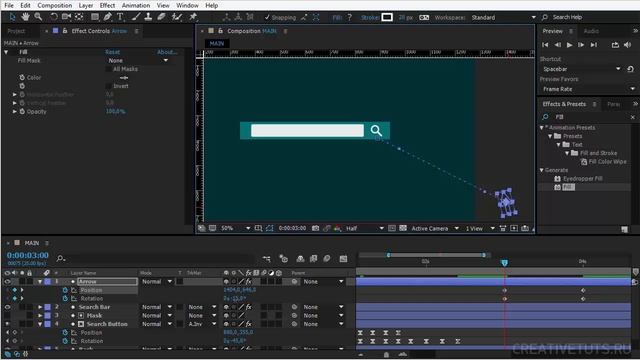Click the Color property stopwatch in Fill effect
Screen dimensions: 640x360
coord(22,77)
